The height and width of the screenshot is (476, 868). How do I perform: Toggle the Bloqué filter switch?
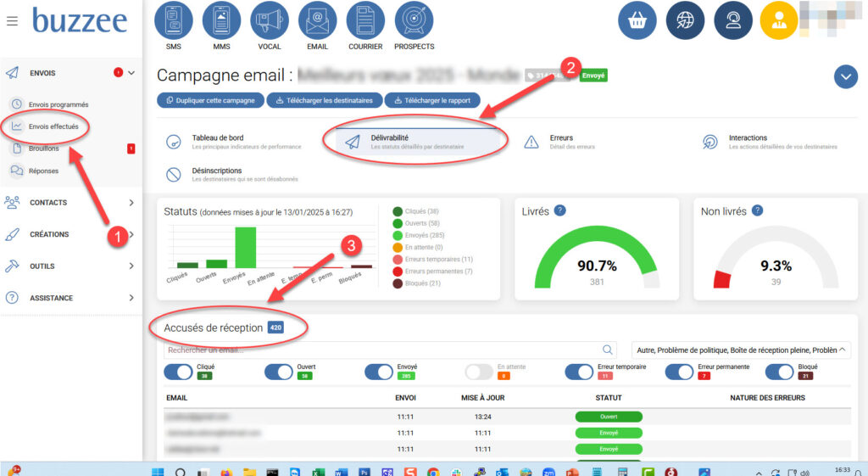point(780,372)
